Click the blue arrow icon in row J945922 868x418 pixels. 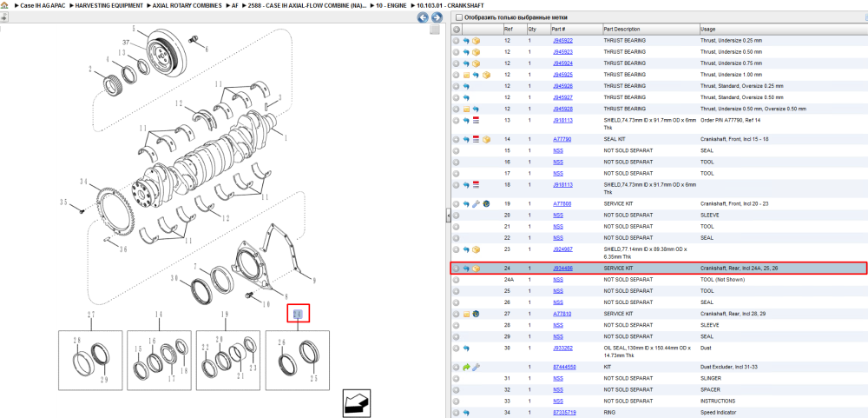pyautogui.click(x=466, y=41)
